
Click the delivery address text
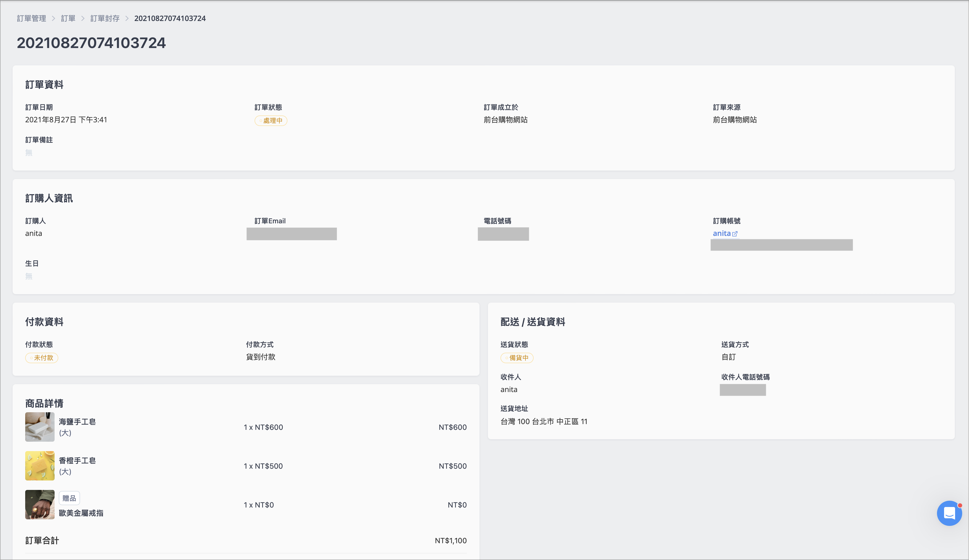click(x=544, y=422)
